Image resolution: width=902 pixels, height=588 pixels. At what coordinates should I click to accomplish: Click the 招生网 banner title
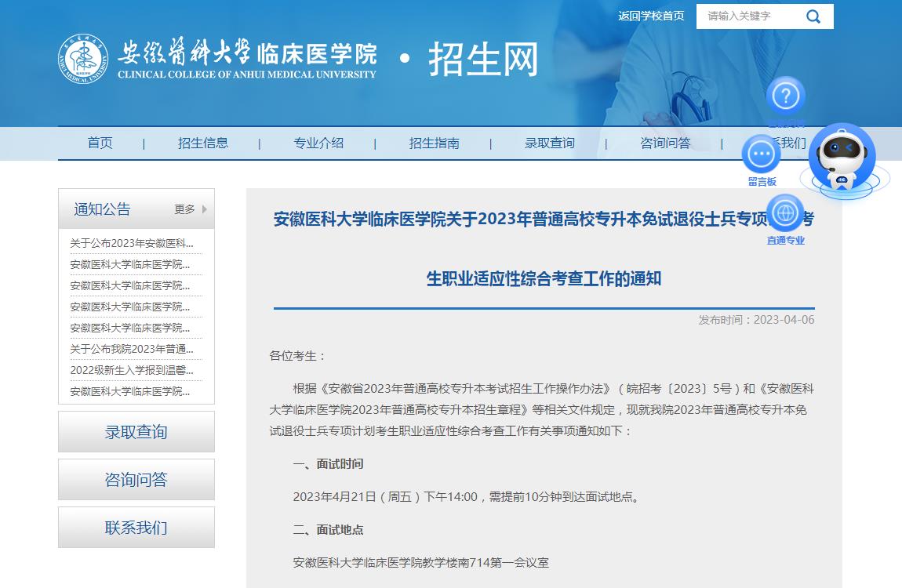(x=483, y=59)
